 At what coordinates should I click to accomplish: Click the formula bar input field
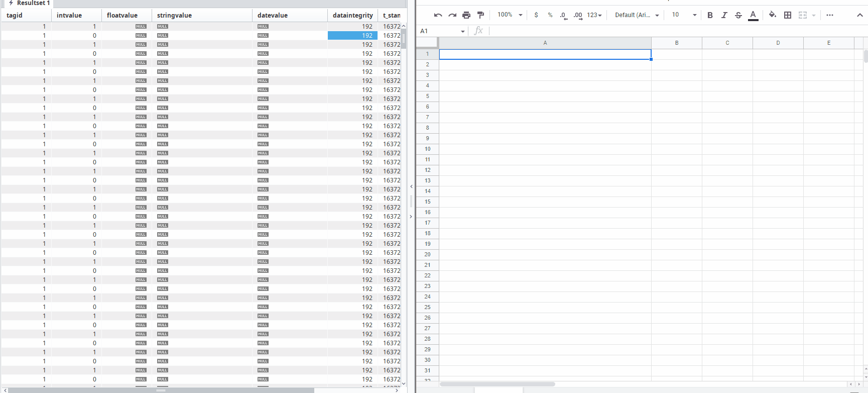click(x=678, y=31)
